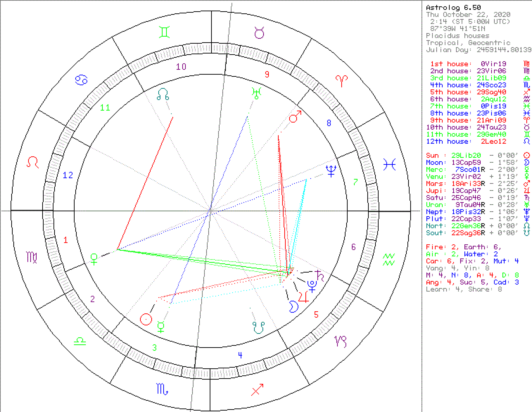Click the Venus glyph near the Ascendant

click(94, 259)
